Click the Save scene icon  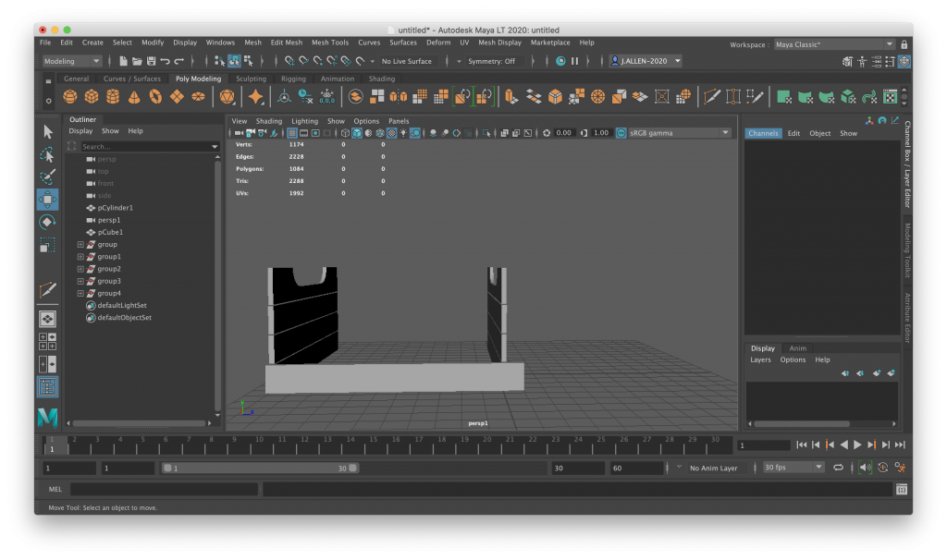point(151,61)
